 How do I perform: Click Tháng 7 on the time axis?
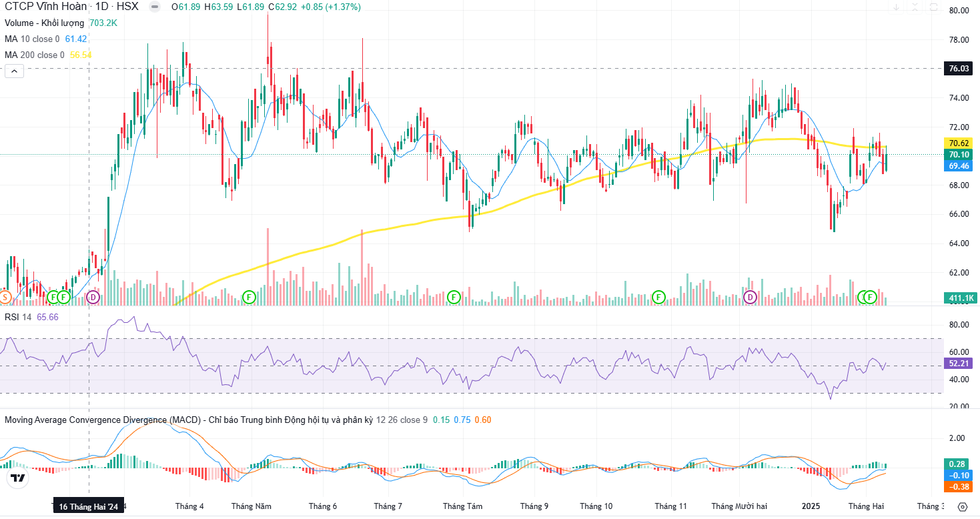(388, 506)
